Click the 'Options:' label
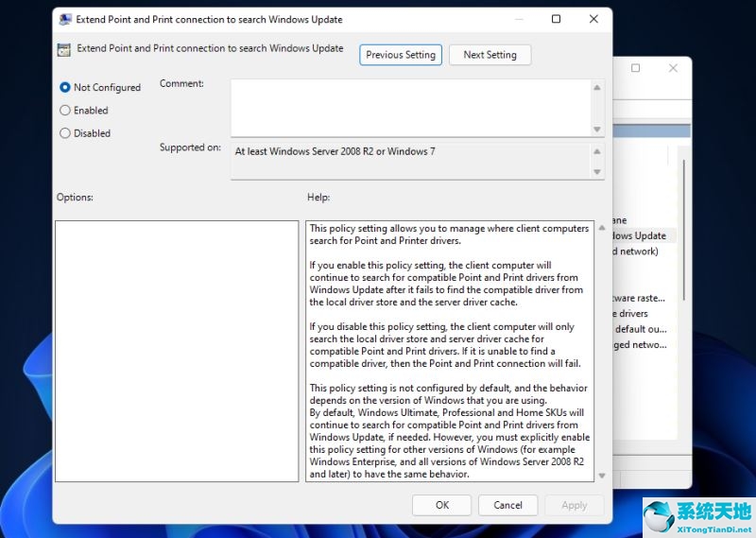 pyautogui.click(x=75, y=198)
